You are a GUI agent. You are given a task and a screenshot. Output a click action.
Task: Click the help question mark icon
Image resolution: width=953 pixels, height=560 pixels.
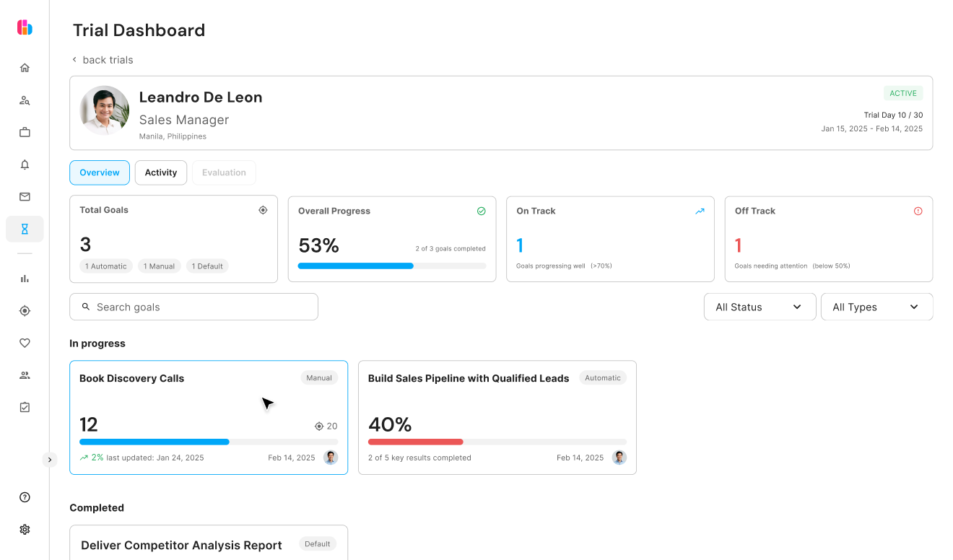25,497
